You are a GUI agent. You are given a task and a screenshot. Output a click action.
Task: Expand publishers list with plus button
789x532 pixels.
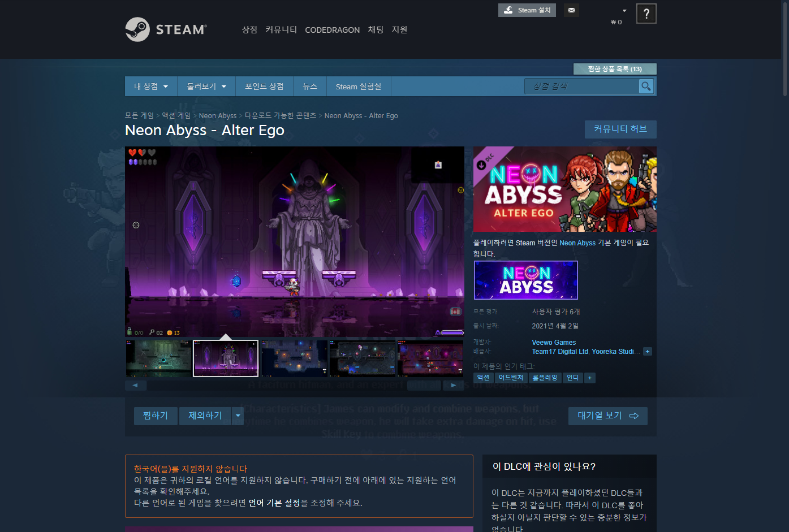[648, 352]
